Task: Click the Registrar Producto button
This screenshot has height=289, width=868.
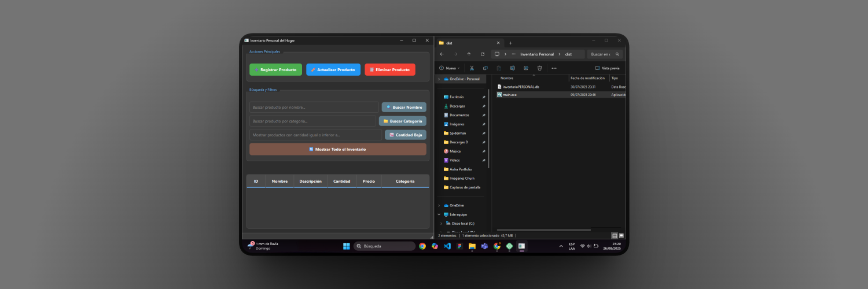Action: (275, 70)
